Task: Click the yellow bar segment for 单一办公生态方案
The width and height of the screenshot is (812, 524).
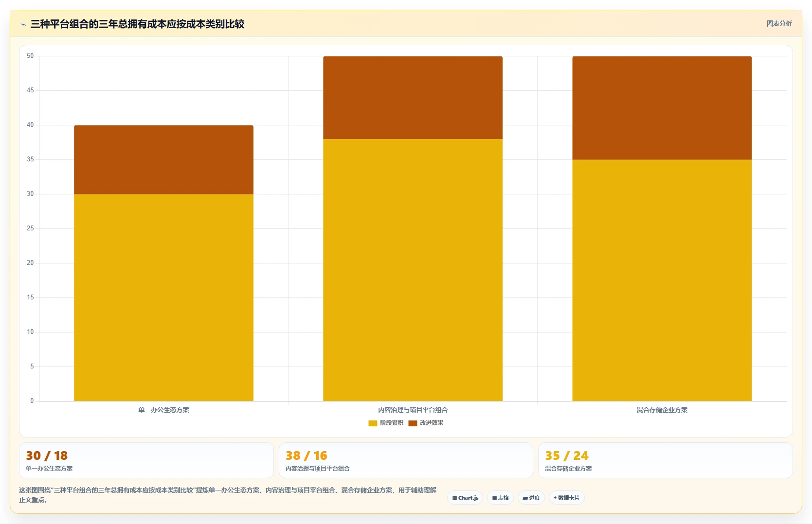Action: pos(163,297)
